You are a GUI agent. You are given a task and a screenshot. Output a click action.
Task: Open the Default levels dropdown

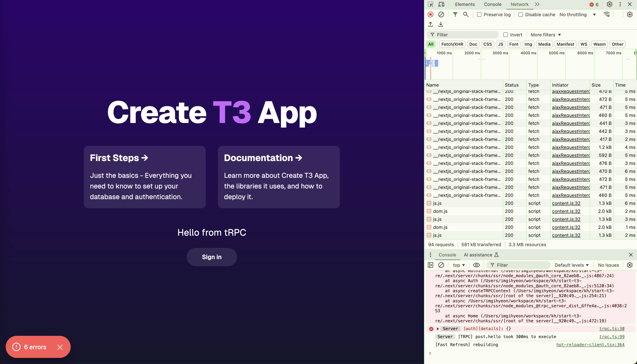coord(571,265)
